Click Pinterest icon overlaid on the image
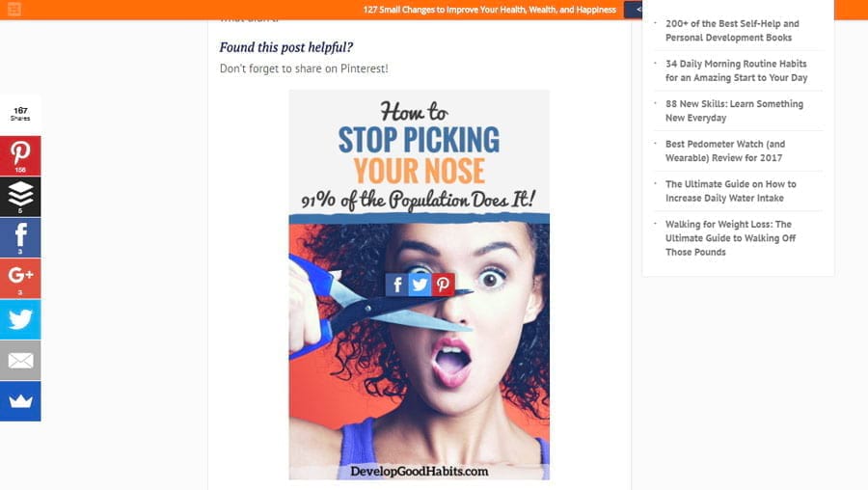 click(443, 285)
